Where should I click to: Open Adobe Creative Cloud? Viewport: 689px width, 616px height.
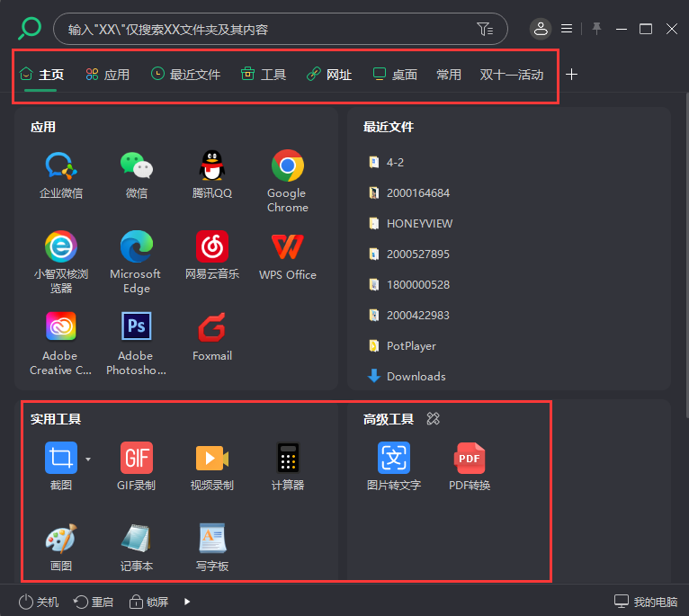pyautogui.click(x=60, y=344)
